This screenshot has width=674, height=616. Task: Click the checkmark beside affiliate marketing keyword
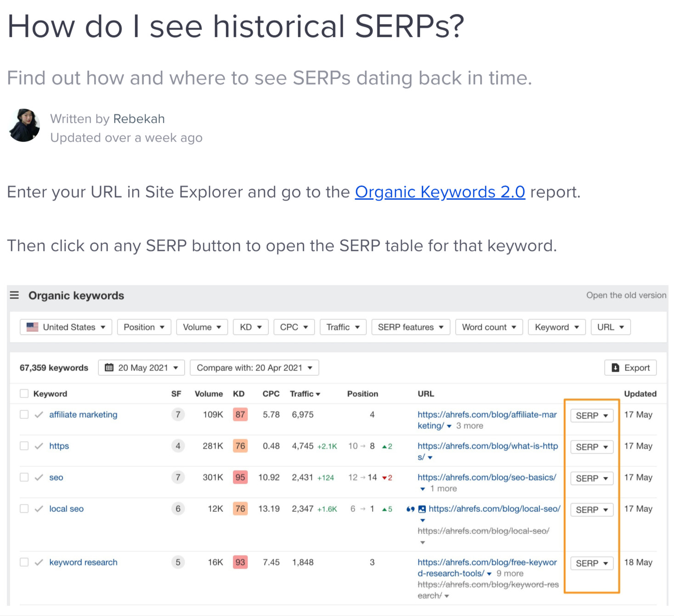click(x=38, y=414)
